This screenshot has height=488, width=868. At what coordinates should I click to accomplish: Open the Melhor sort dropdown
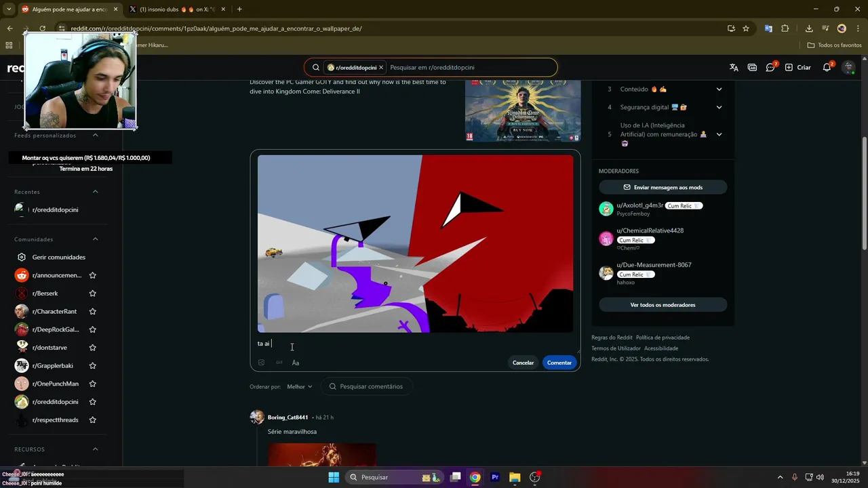click(299, 386)
